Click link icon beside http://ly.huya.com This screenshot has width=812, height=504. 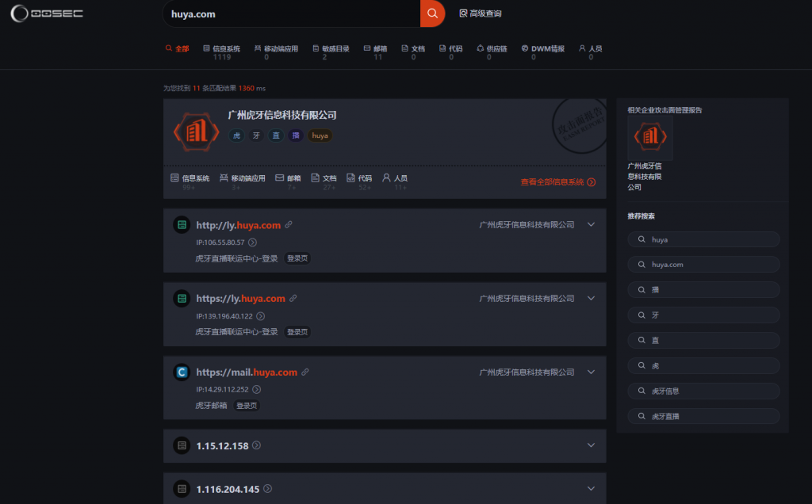click(289, 224)
